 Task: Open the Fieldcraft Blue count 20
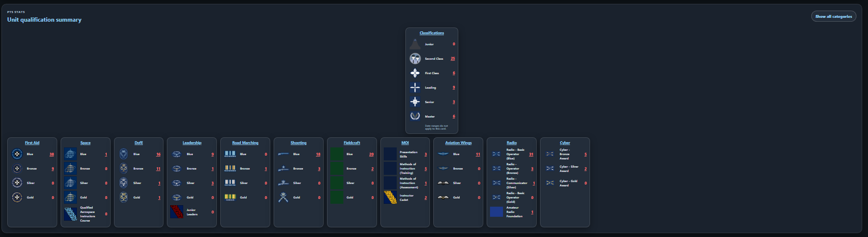point(371,154)
